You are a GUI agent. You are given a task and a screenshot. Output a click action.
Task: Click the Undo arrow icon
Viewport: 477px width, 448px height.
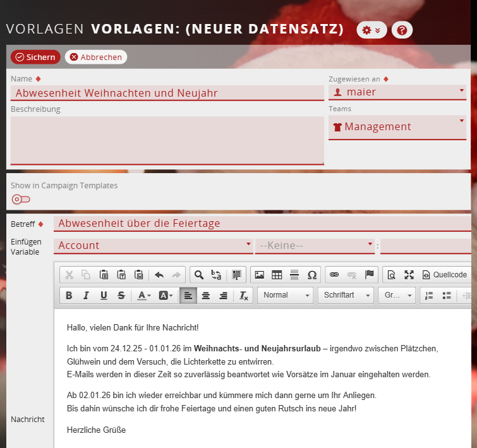(159, 275)
